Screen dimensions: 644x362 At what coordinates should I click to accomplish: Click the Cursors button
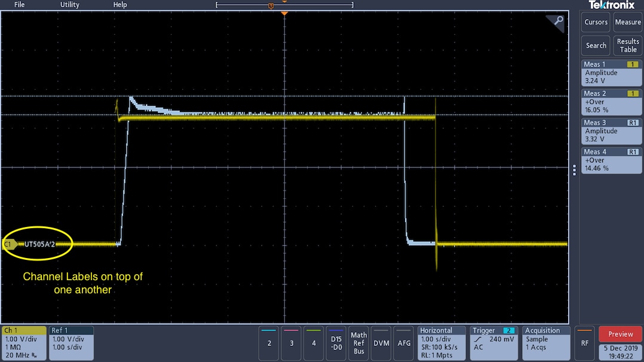pos(596,22)
